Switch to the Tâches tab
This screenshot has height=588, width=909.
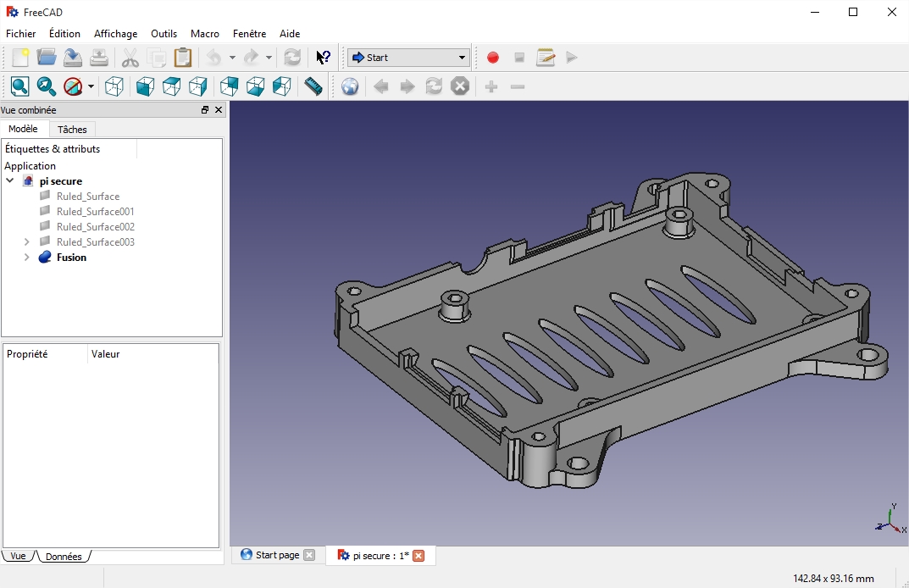tap(72, 130)
